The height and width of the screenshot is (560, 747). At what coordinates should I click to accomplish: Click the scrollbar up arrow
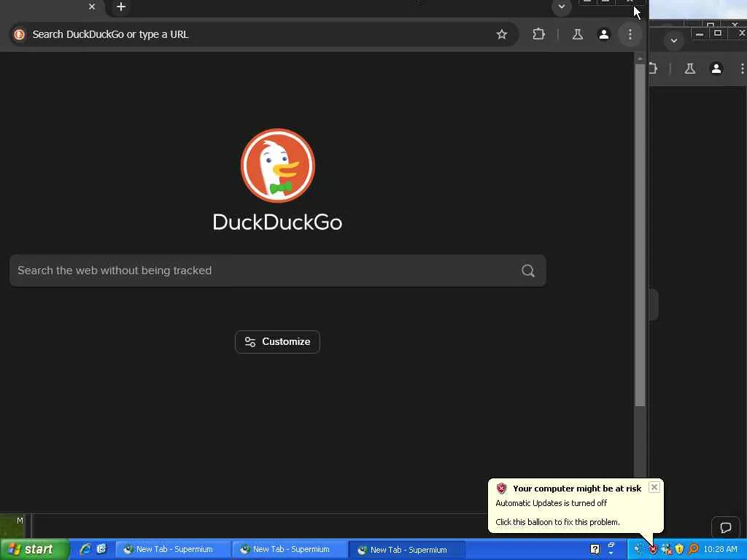coord(640,58)
